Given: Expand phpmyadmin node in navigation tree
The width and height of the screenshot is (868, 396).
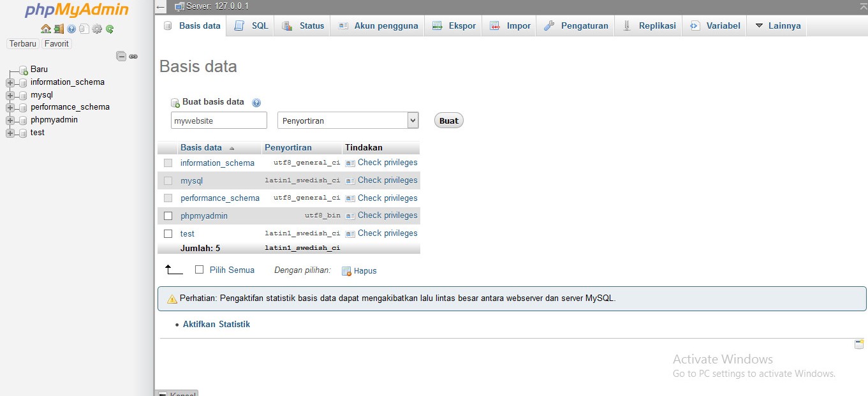Looking at the screenshot, I should tap(10, 120).
